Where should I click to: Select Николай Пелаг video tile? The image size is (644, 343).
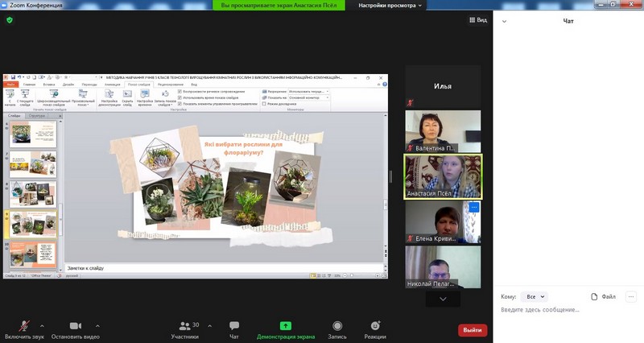(x=443, y=267)
